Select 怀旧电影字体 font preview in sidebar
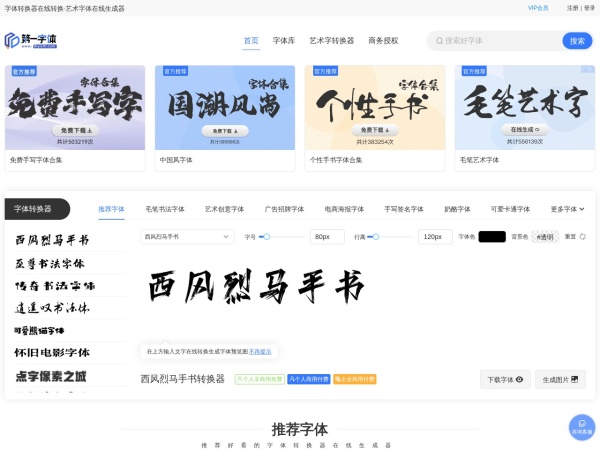The width and height of the screenshot is (600, 450). click(52, 353)
